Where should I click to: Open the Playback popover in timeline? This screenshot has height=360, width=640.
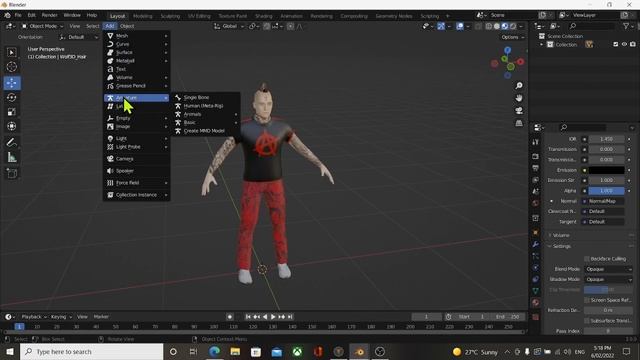[x=33, y=317]
